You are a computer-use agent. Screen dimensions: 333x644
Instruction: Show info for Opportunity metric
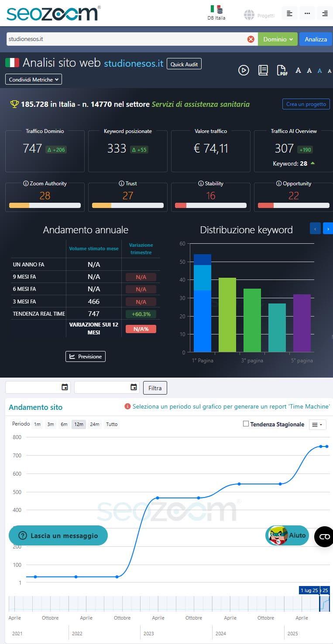(279, 184)
